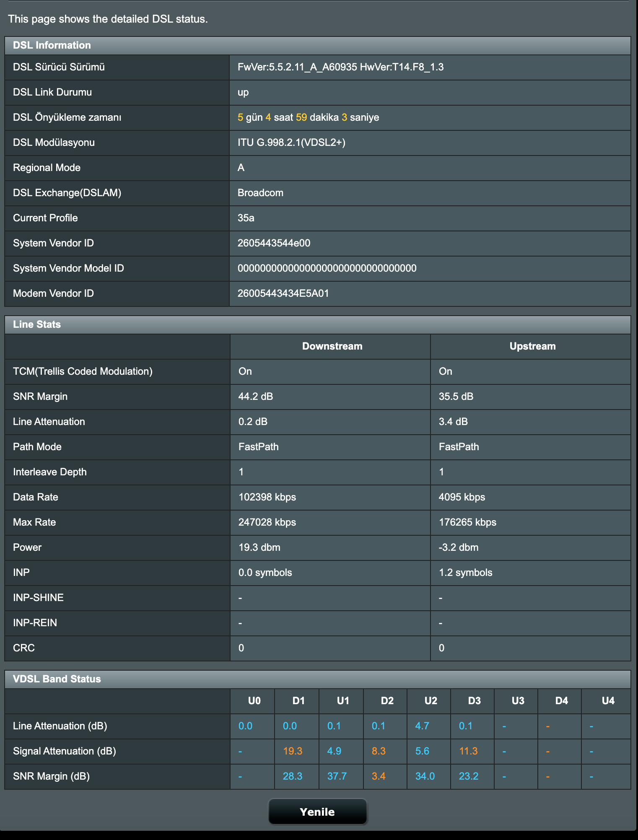Click the Yenile refresh button
This screenshot has height=840, width=638.
(317, 812)
